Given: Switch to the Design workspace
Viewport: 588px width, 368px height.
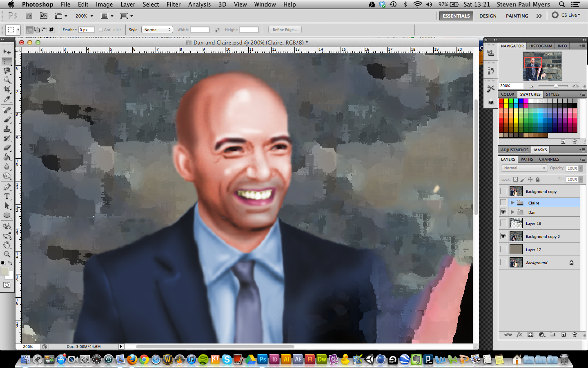Looking at the screenshot, I should coord(488,16).
